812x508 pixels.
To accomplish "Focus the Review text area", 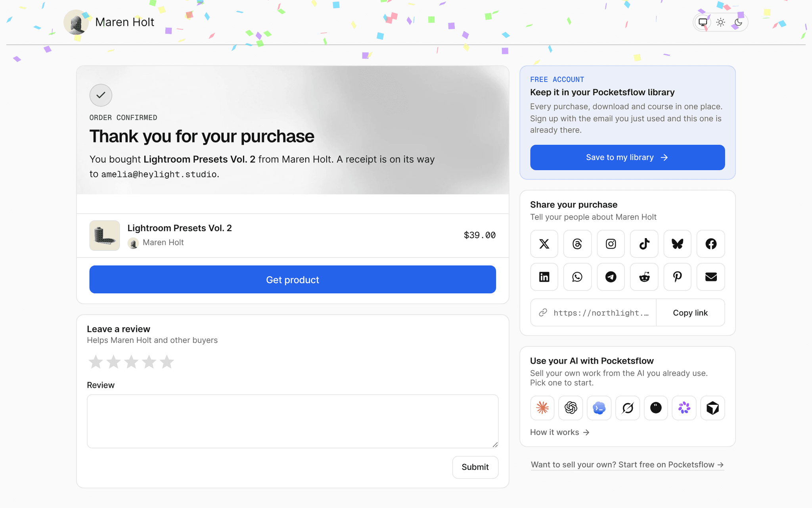I will point(293,421).
